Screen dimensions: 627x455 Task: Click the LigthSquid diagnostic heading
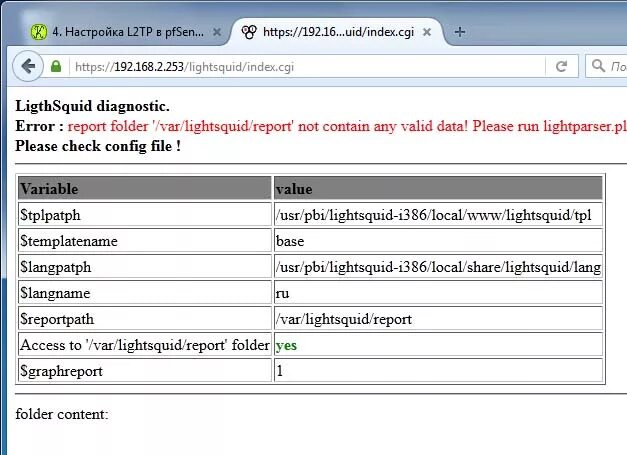(x=92, y=106)
